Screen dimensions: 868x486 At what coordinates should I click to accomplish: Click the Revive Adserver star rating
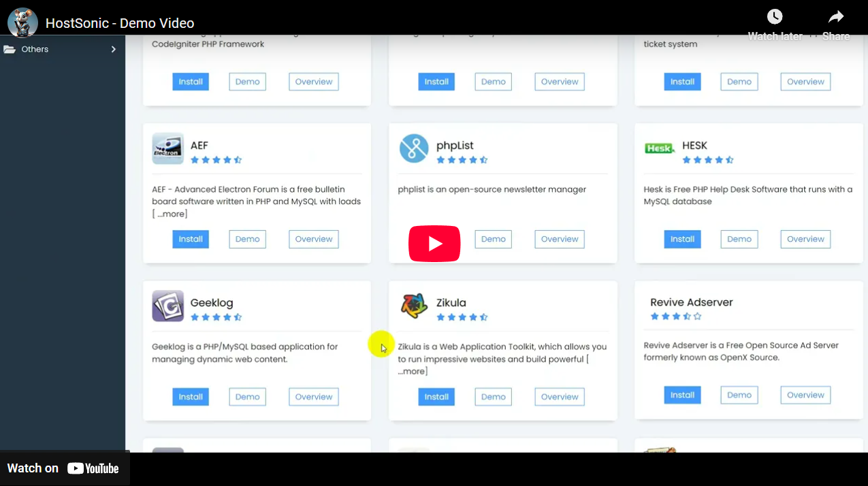point(675,317)
